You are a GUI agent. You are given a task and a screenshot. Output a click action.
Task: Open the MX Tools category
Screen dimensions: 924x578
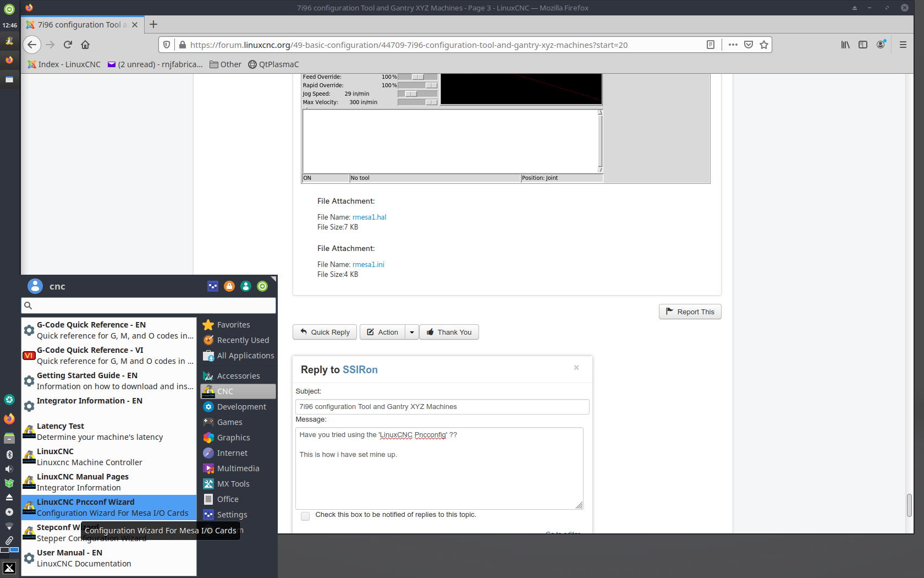(x=238, y=484)
